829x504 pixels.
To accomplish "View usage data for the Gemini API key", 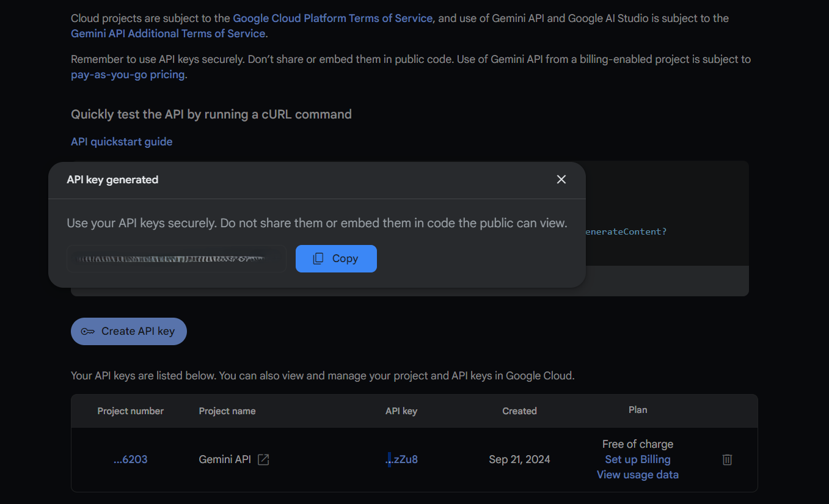I will click(637, 474).
